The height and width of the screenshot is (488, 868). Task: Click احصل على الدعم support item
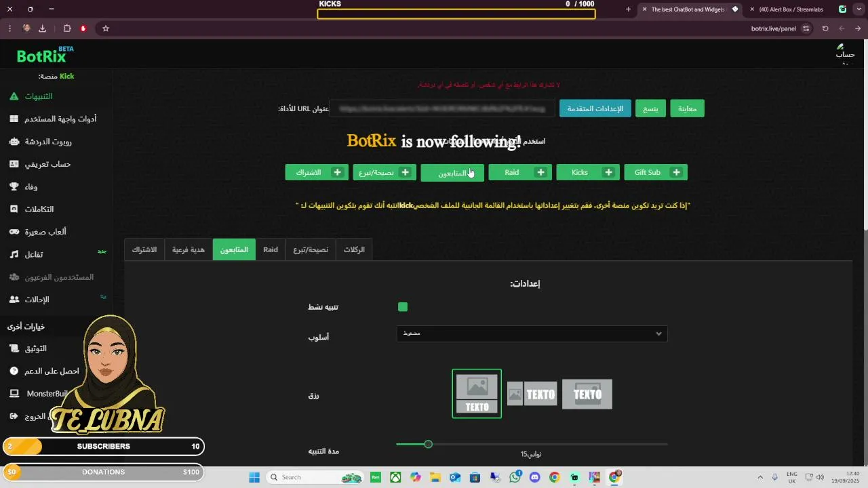coord(44,371)
